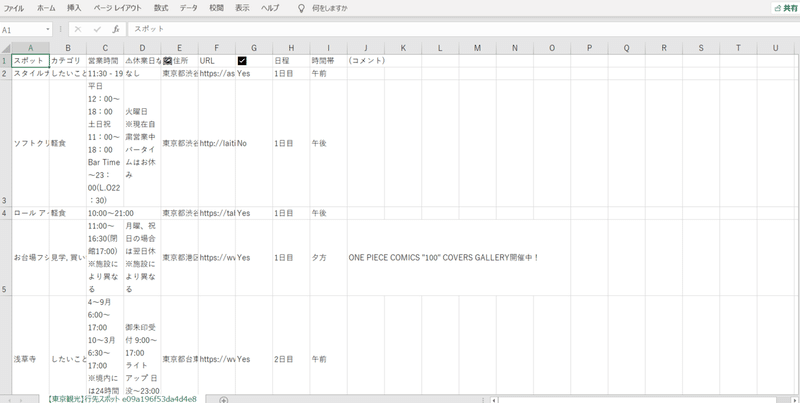Click the ソフトクリ cell in column A
The width and height of the screenshot is (800, 403).
(31, 143)
